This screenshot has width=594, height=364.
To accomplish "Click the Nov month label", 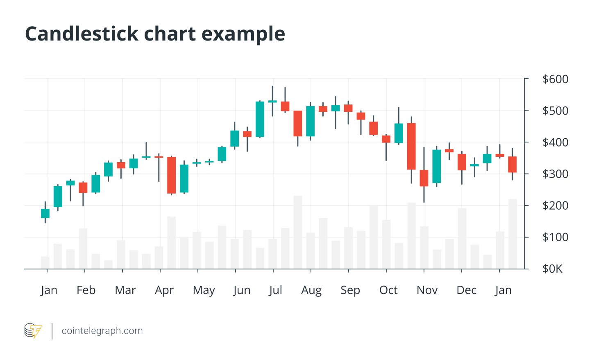I will click(427, 290).
